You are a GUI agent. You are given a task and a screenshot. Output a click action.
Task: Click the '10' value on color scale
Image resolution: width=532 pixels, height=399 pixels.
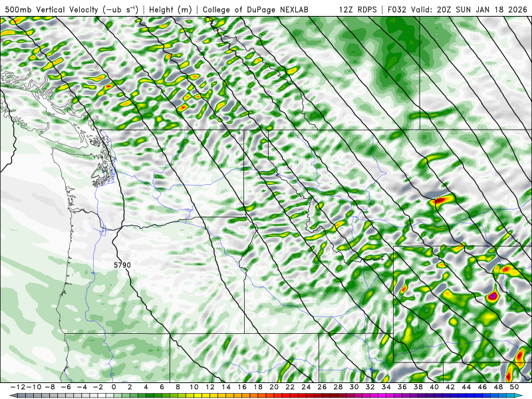click(194, 387)
